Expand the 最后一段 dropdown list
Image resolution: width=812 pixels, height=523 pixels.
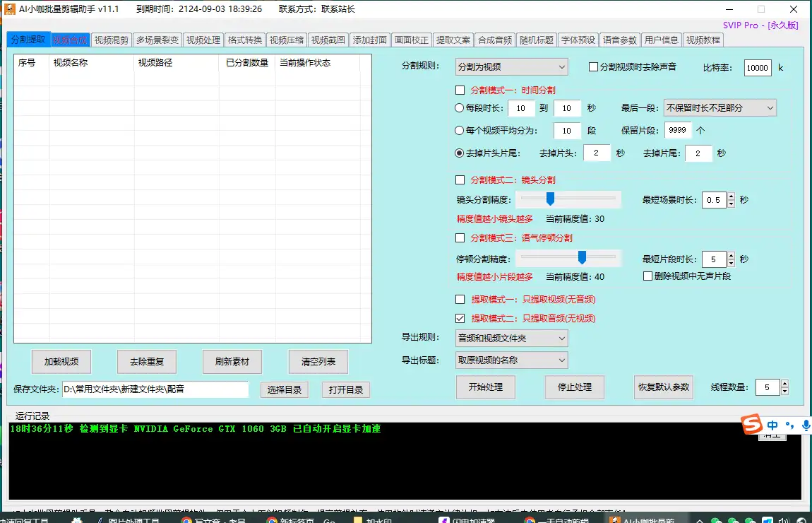tap(719, 108)
